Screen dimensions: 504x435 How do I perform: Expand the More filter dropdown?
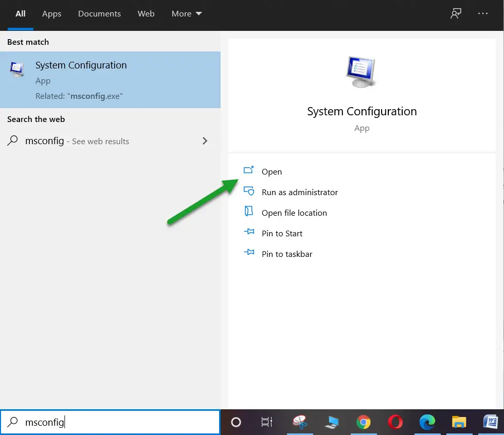[186, 14]
